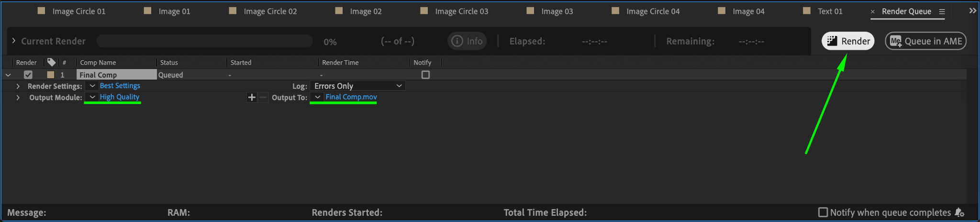Click the label tag column icon

click(x=51, y=62)
